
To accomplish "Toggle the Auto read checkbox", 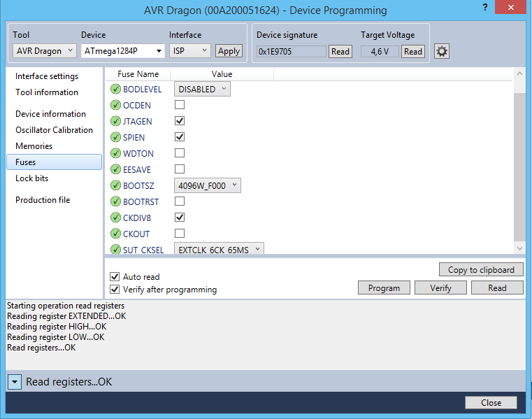I will click(x=115, y=277).
